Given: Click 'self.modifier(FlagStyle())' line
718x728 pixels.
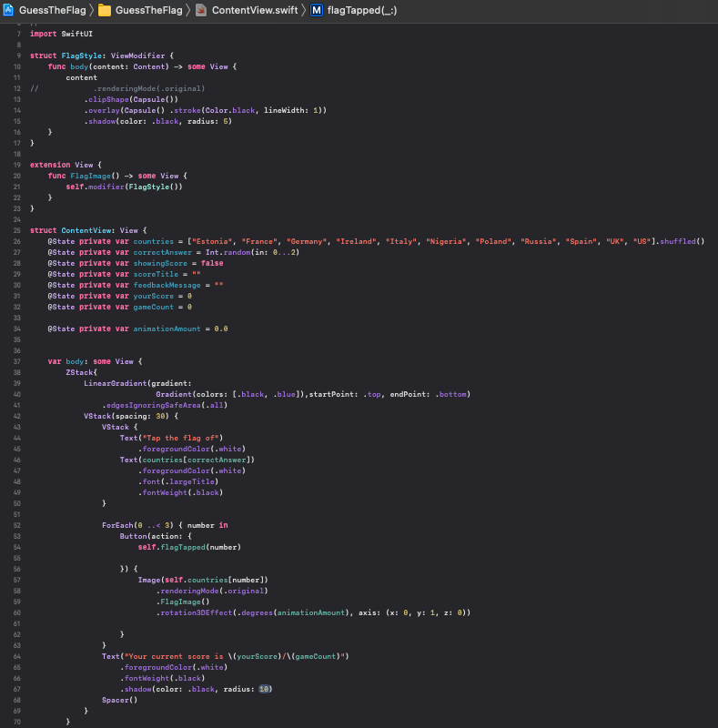Looking at the screenshot, I should (x=124, y=187).
